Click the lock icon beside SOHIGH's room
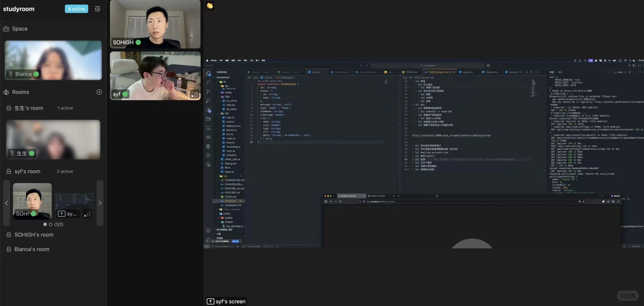 9,235
